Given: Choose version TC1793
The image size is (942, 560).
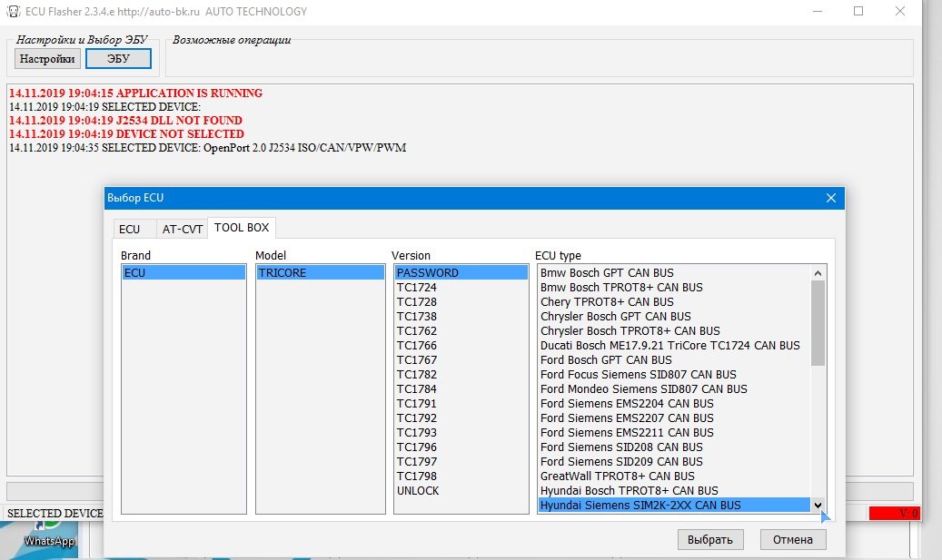Looking at the screenshot, I should pos(416,433).
